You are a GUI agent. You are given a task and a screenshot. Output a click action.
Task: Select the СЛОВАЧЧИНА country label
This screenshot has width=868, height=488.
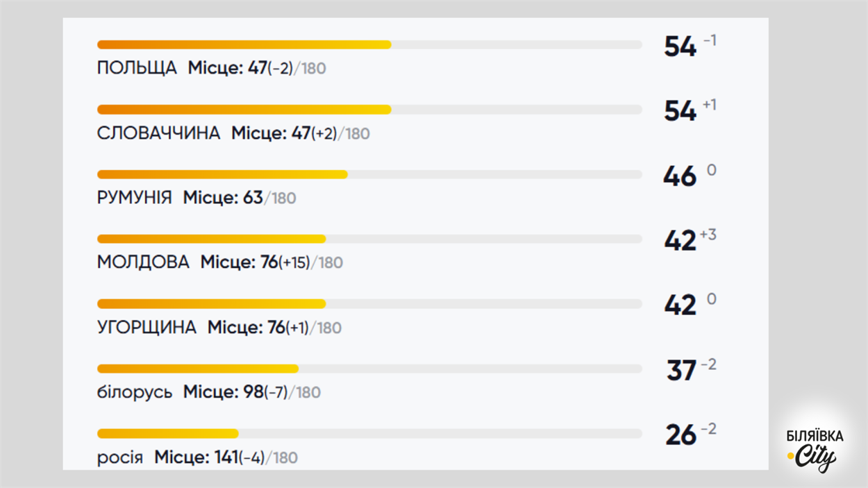pyautogui.click(x=158, y=133)
